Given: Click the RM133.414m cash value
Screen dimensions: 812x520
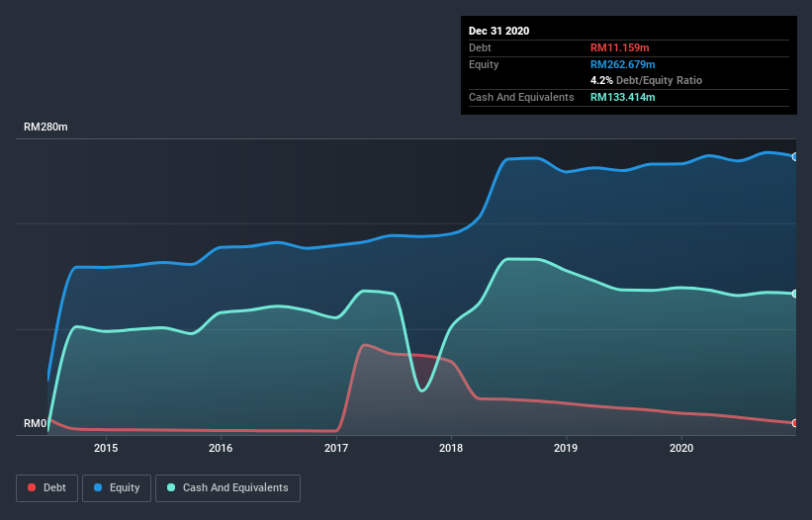Looking at the screenshot, I should click(623, 97).
